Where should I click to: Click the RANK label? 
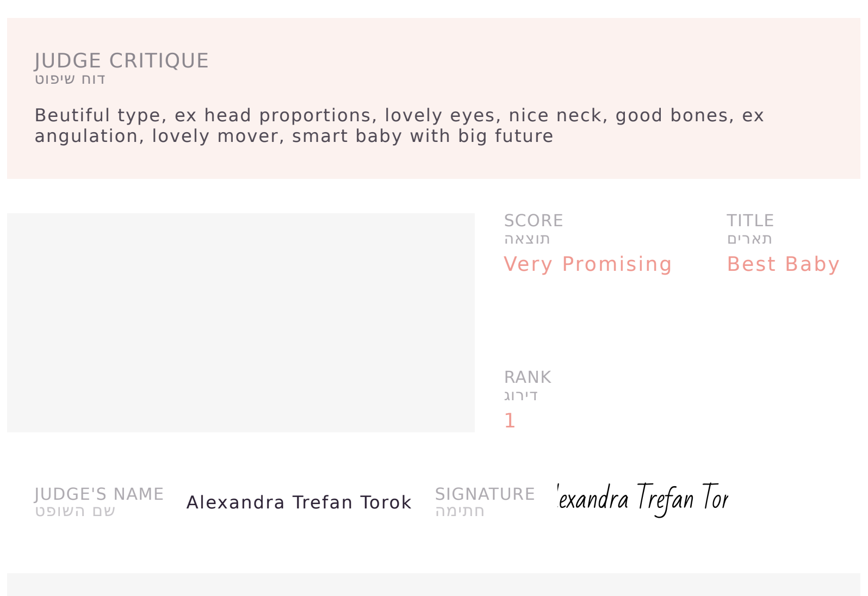(527, 377)
